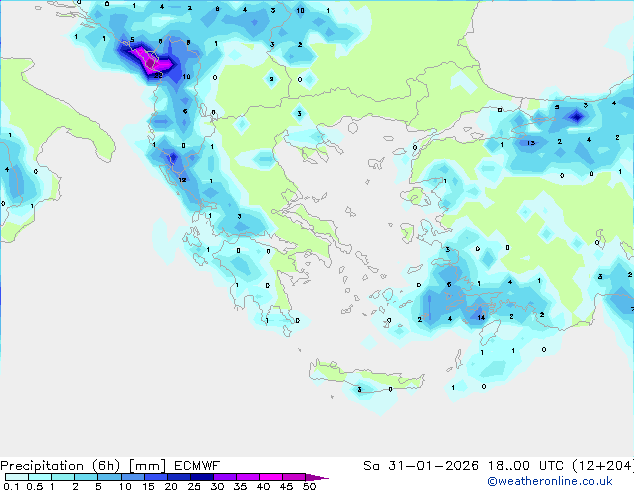Click legend swatch between 20 and 25 mm

(x=178, y=477)
